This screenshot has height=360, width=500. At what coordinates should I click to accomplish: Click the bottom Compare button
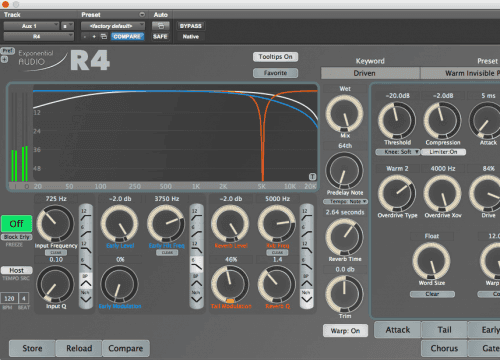coord(126,348)
